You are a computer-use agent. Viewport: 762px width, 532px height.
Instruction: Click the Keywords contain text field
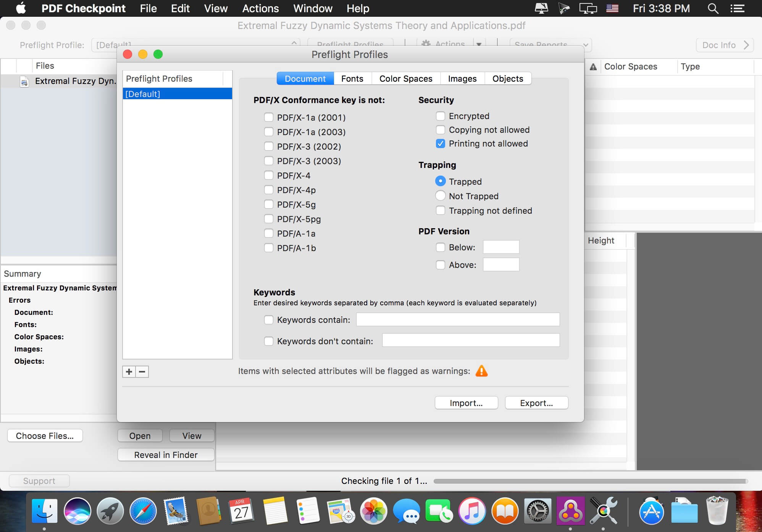click(457, 320)
